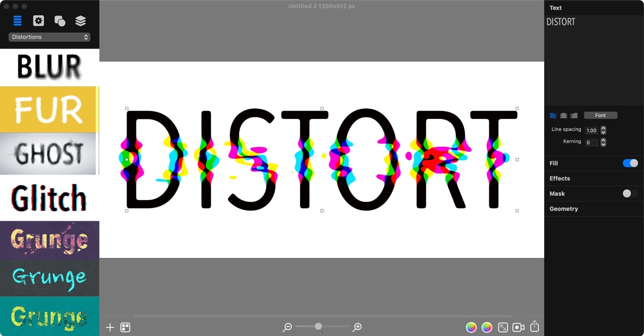Click the canvas resize icon

[x=503, y=328]
